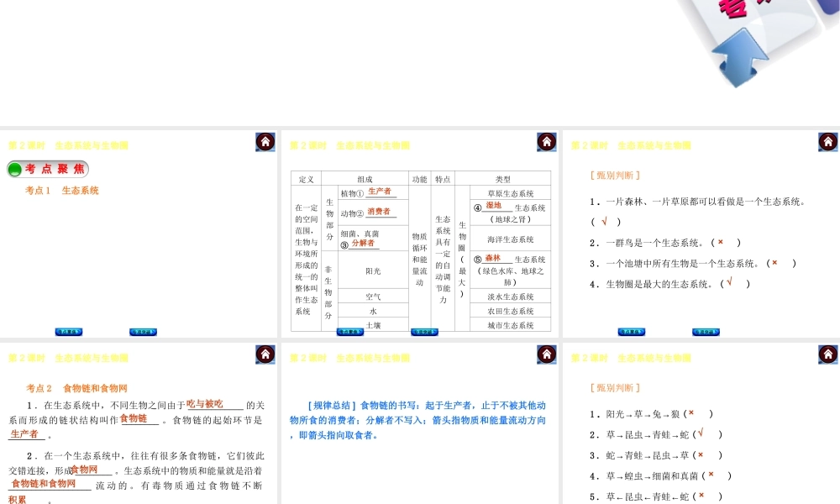Click the red 生产者 answer next to 植物①

tap(380, 192)
